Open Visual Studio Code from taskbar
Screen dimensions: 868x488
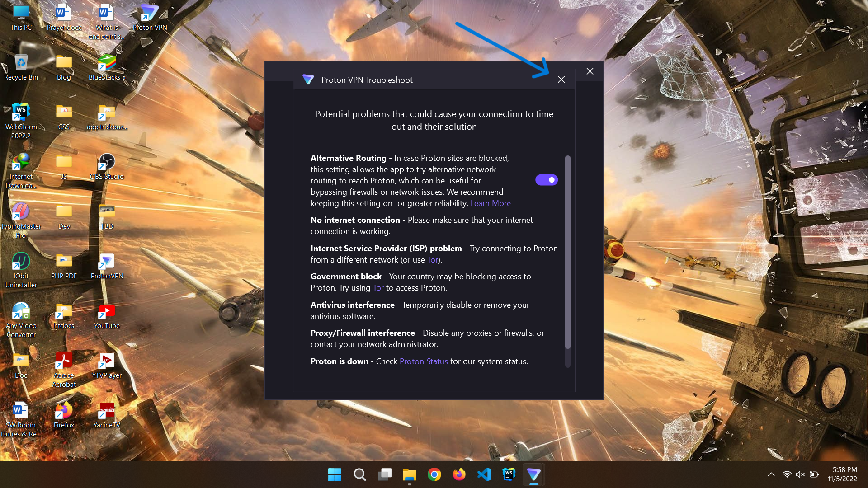click(484, 474)
